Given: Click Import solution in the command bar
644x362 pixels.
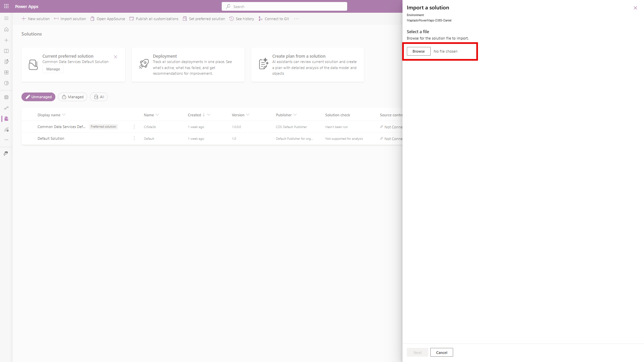Looking at the screenshot, I should point(70,19).
